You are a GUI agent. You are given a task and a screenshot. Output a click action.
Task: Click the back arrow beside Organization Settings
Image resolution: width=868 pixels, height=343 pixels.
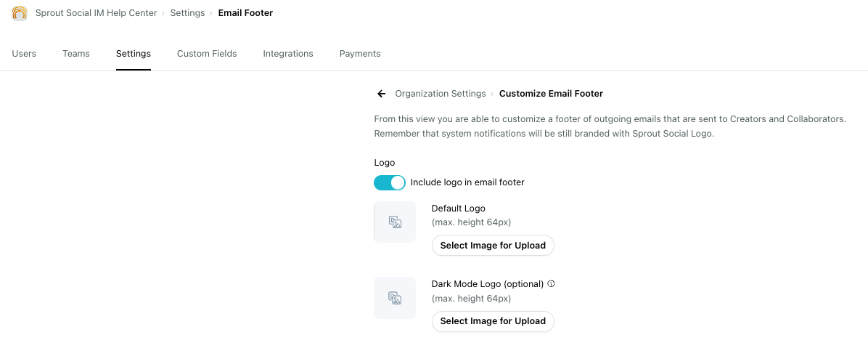pyautogui.click(x=382, y=94)
